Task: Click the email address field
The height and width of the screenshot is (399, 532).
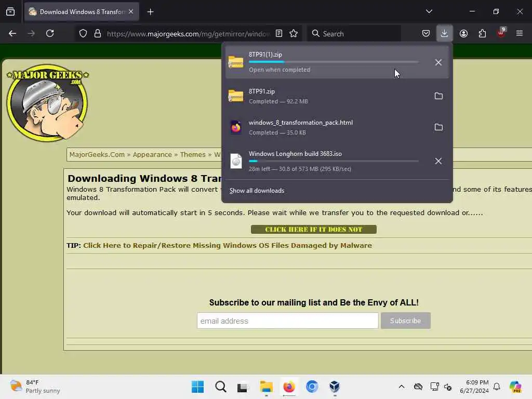Action: click(288, 321)
